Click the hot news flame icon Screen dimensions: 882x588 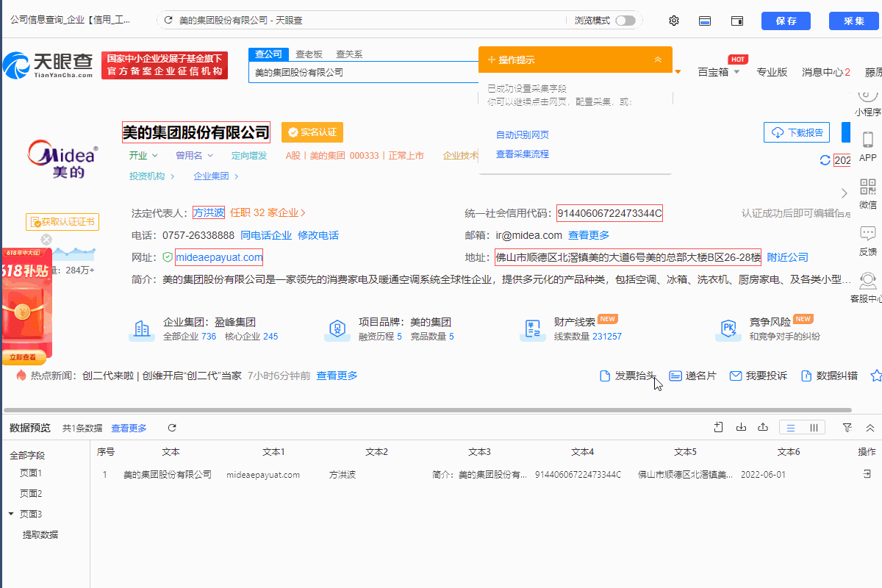point(21,376)
